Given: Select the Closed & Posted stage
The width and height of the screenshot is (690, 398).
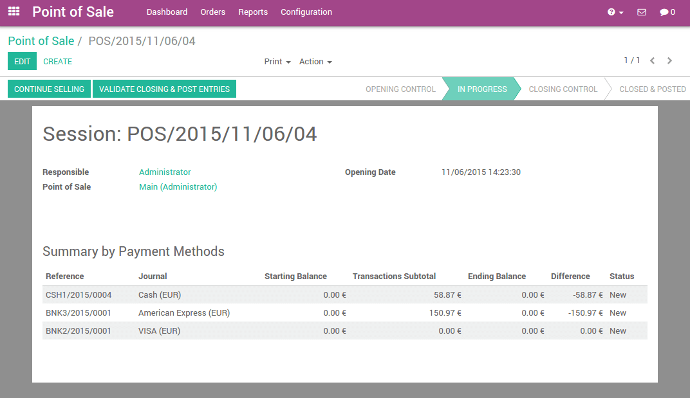Looking at the screenshot, I should pos(653,89).
